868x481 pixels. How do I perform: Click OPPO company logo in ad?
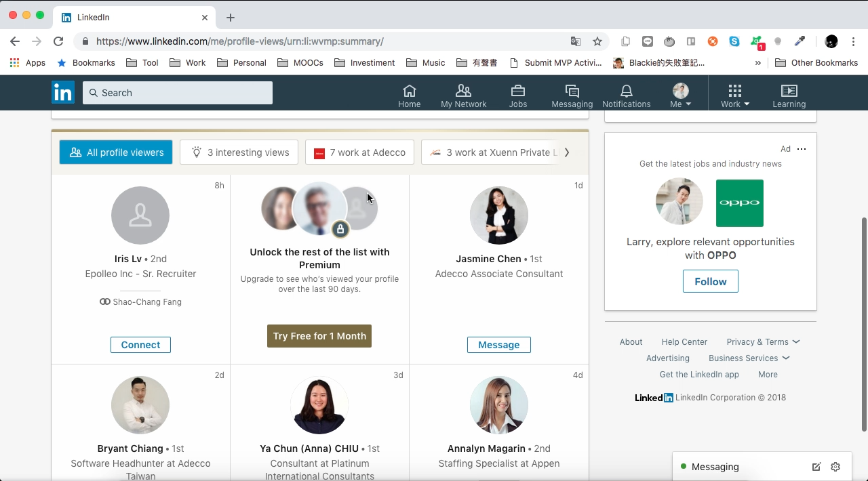point(740,203)
